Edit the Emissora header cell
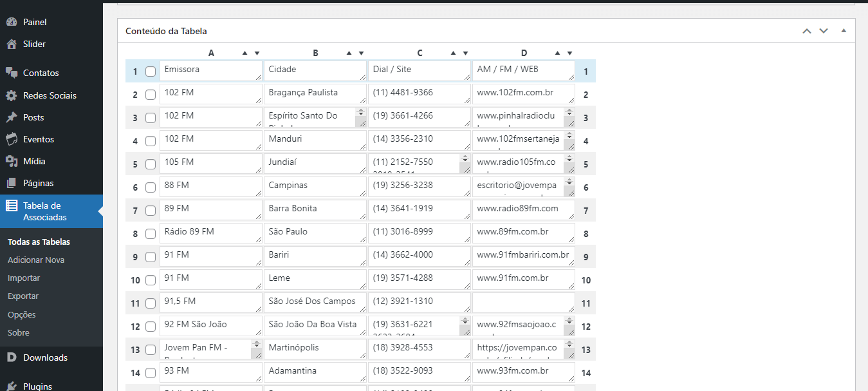Screen dimensions: 868x391 (211, 71)
